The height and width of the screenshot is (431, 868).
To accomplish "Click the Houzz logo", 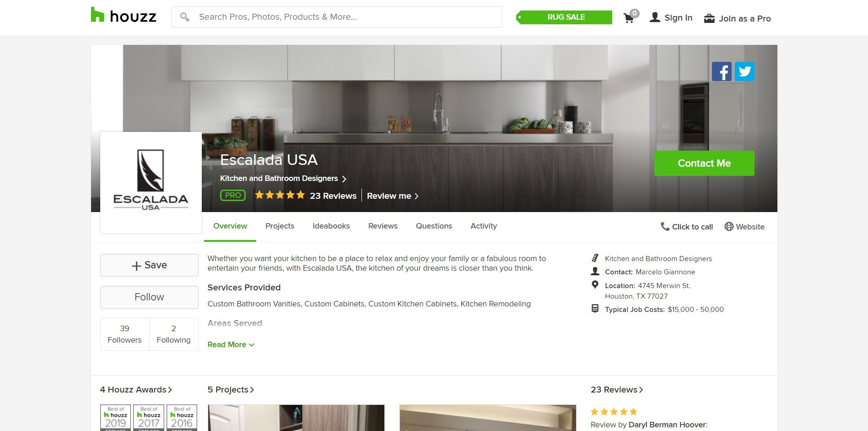I will coord(124,16).
